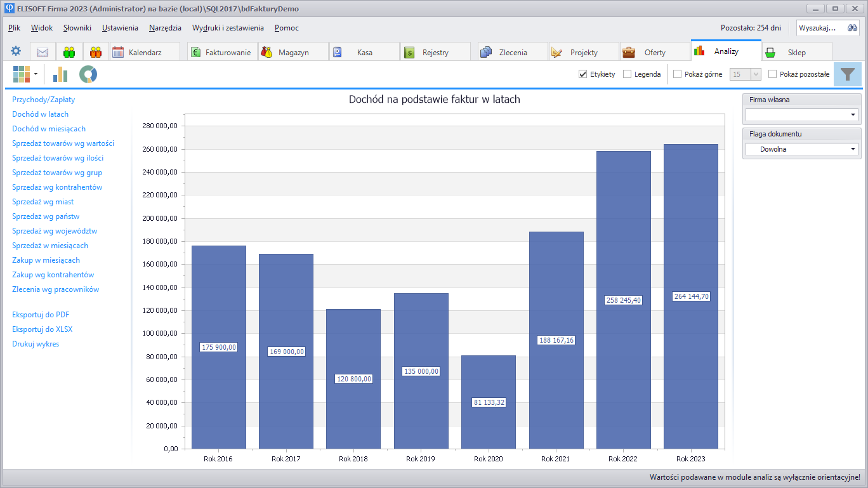The height and width of the screenshot is (488, 868).
Task: Click Eksportuj do XLSX
Action: pos(42,329)
